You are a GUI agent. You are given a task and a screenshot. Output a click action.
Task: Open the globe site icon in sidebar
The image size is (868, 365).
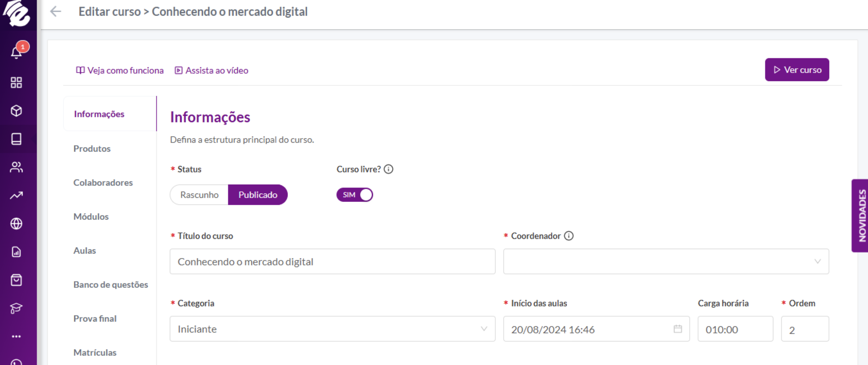tap(16, 224)
